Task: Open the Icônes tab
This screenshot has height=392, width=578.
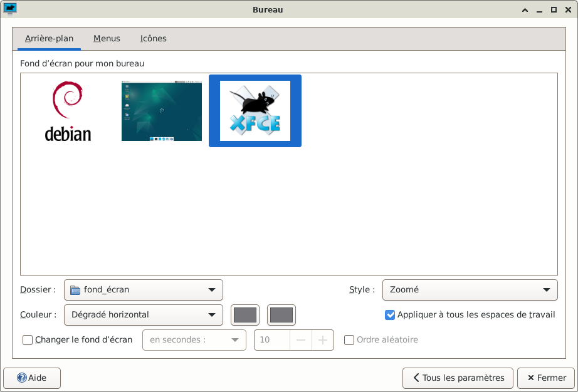Action: tap(154, 38)
